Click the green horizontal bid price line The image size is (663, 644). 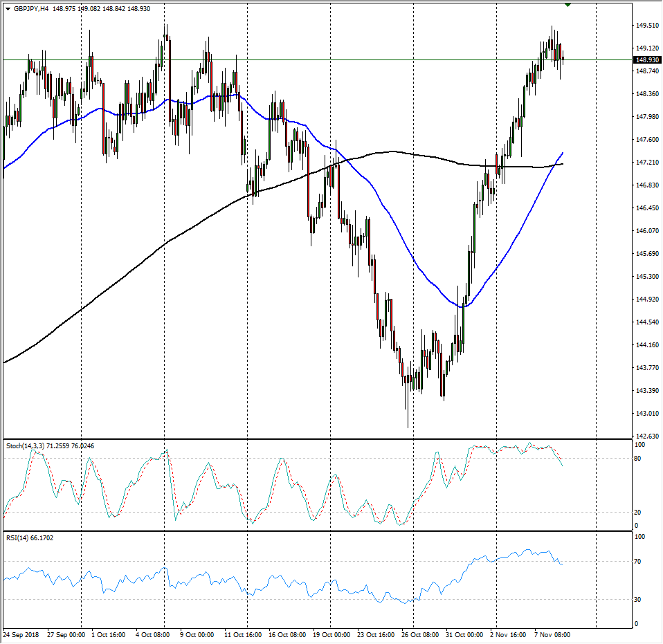pyautogui.click(x=277, y=60)
